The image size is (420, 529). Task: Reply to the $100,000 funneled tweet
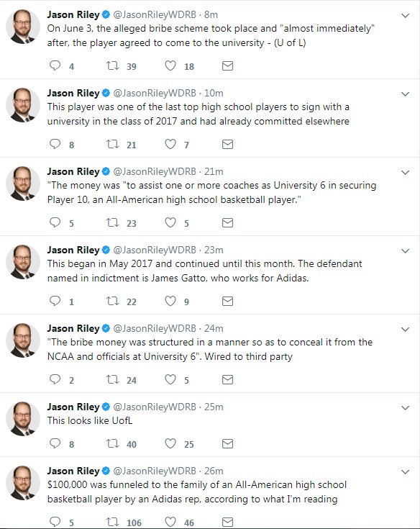tap(55, 522)
